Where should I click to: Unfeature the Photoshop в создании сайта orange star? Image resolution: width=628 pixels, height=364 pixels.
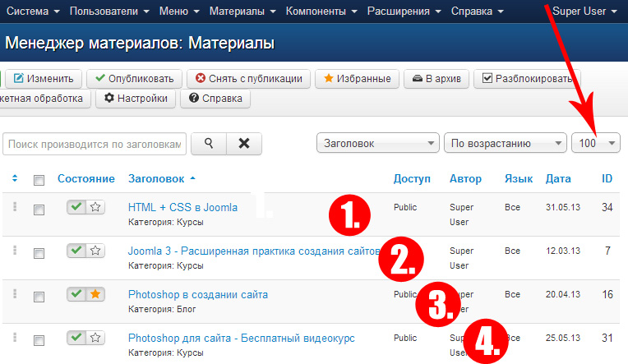click(x=95, y=293)
